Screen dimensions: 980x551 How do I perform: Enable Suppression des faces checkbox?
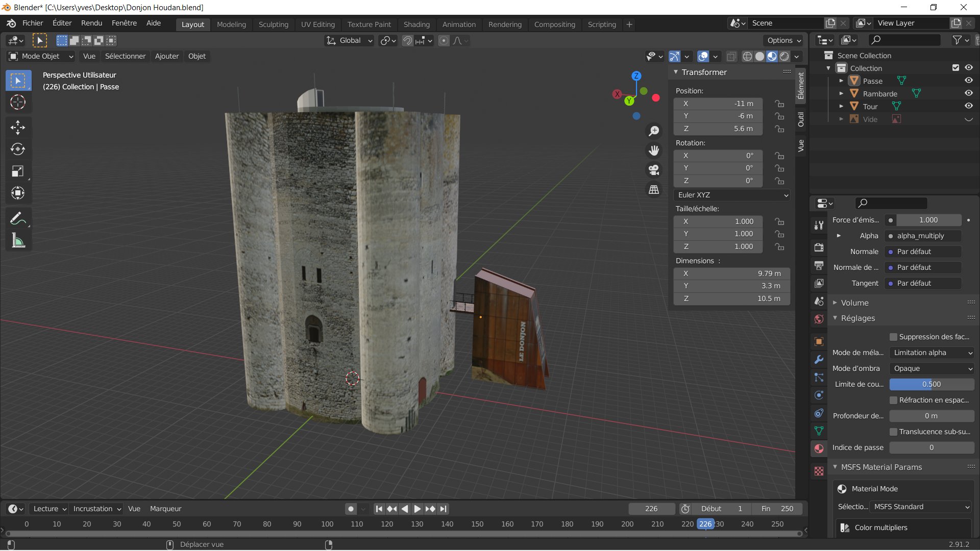click(x=893, y=337)
